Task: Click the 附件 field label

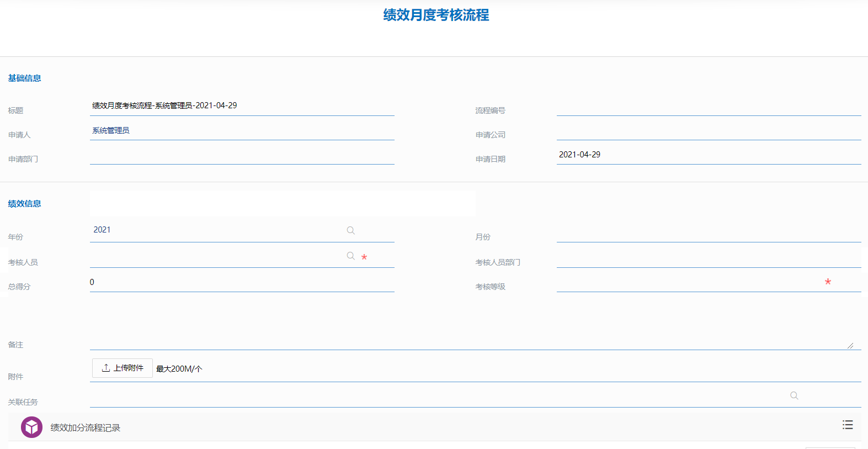Action: [15, 377]
